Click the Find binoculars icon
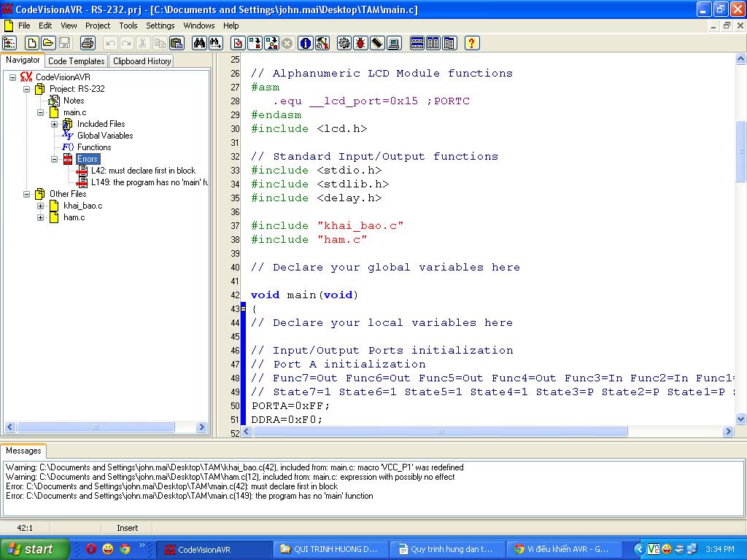This screenshot has width=747, height=560. [x=199, y=43]
